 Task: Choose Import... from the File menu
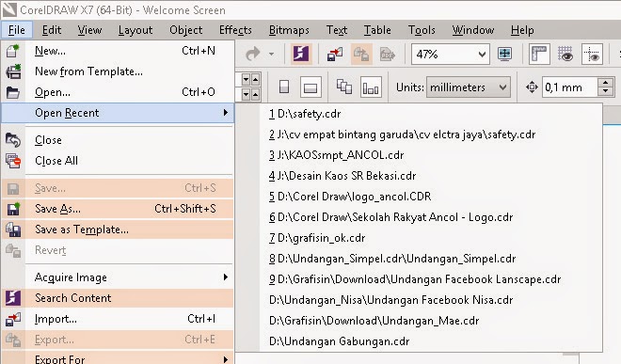(x=118, y=319)
